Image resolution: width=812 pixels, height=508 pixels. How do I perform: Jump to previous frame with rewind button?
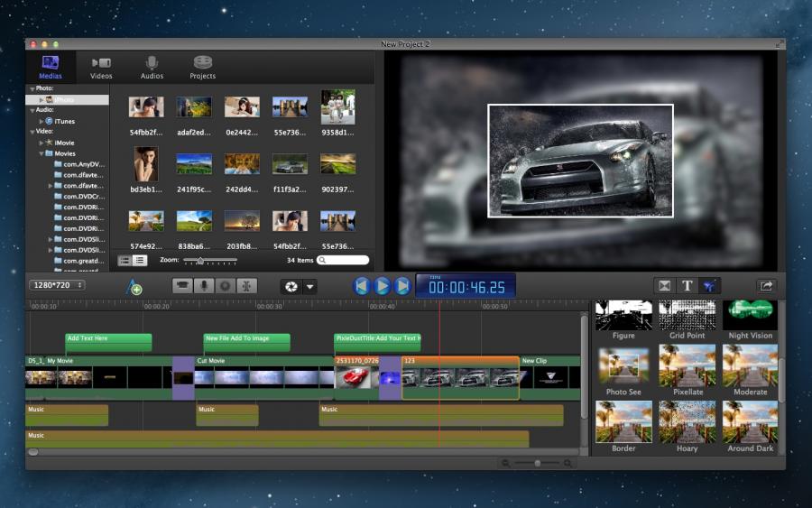[362, 286]
